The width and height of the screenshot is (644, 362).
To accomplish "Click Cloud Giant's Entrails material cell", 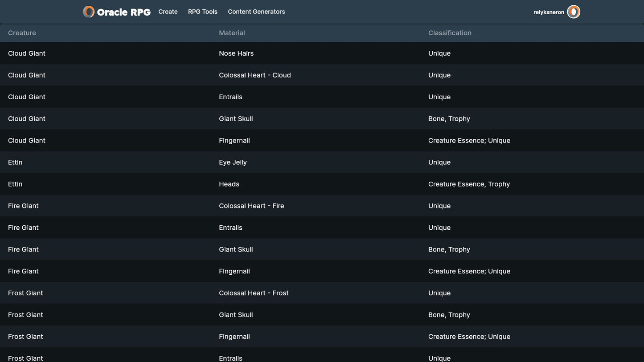I will 230,97.
